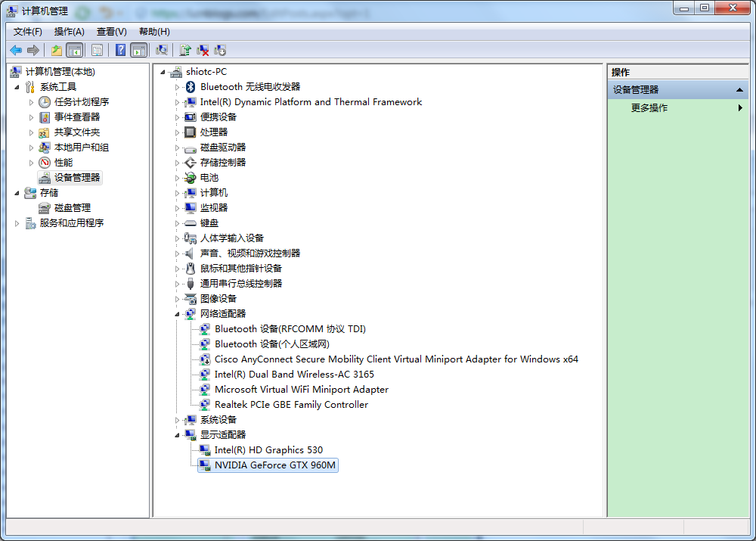
Task: Expand 服务和应用程序 node
Action: click(x=17, y=223)
